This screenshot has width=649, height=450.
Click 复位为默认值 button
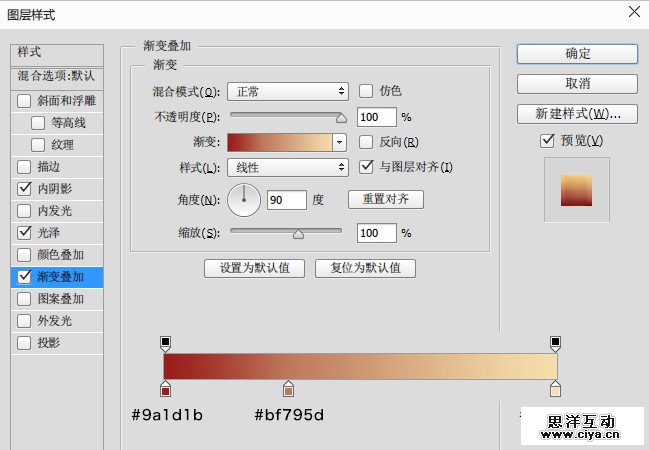365,268
